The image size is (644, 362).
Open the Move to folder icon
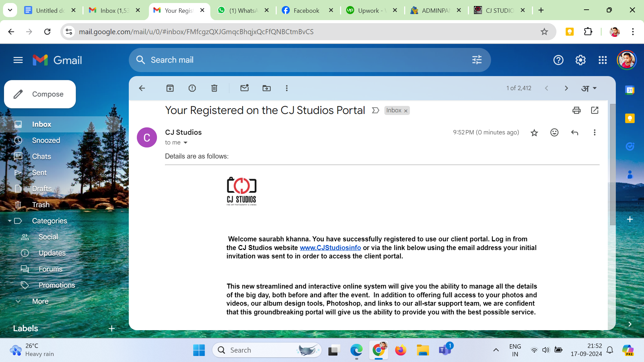pyautogui.click(x=267, y=88)
